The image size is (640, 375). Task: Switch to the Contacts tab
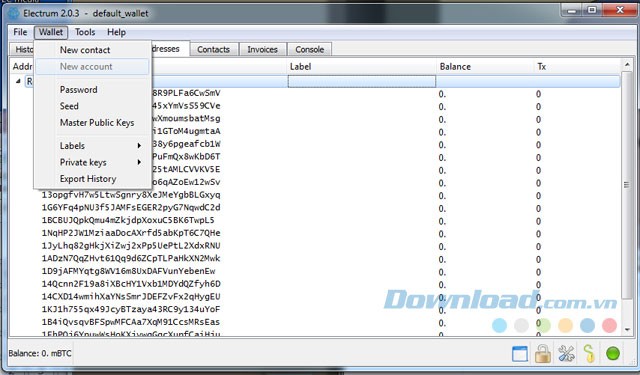[213, 49]
